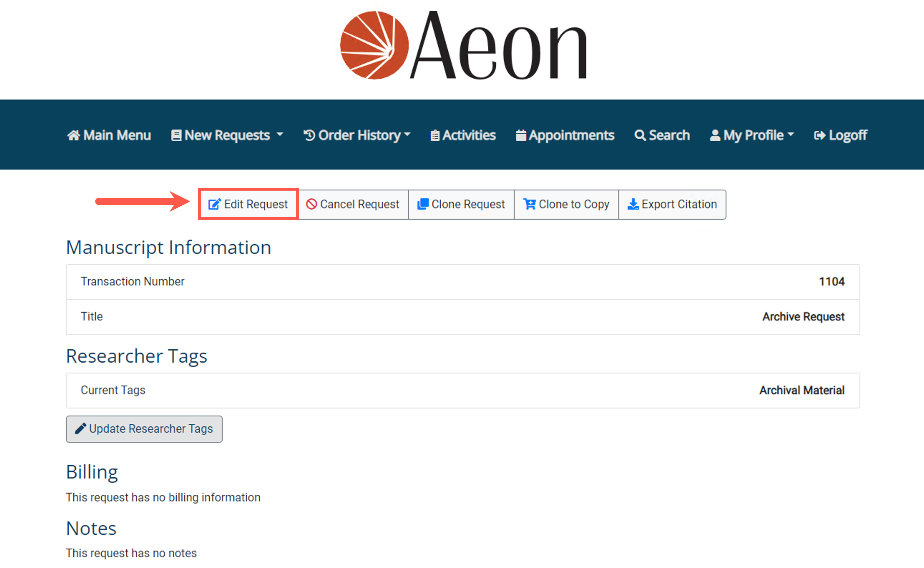This screenshot has height=568, width=924.
Task: Open Appointments from the navigation bar
Action: 571,135
